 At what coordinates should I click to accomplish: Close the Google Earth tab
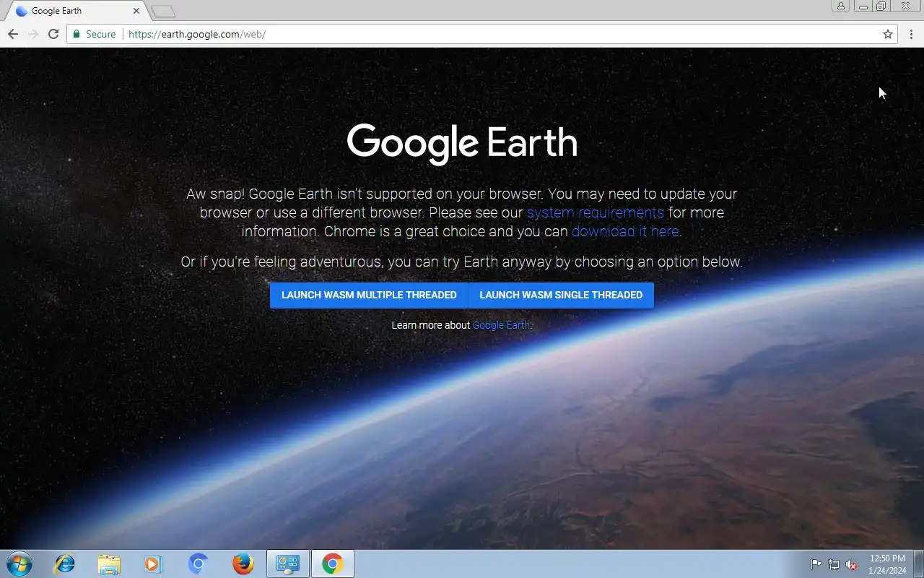(136, 11)
